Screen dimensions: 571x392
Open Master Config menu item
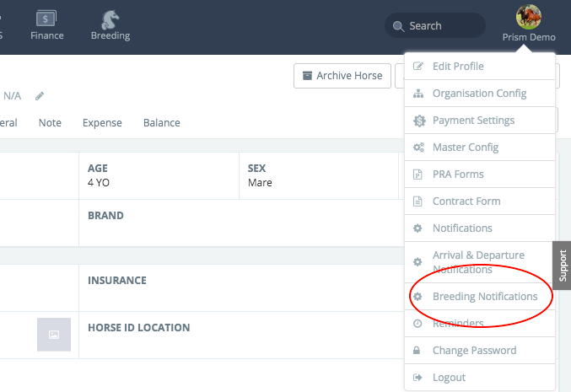[x=480, y=147]
